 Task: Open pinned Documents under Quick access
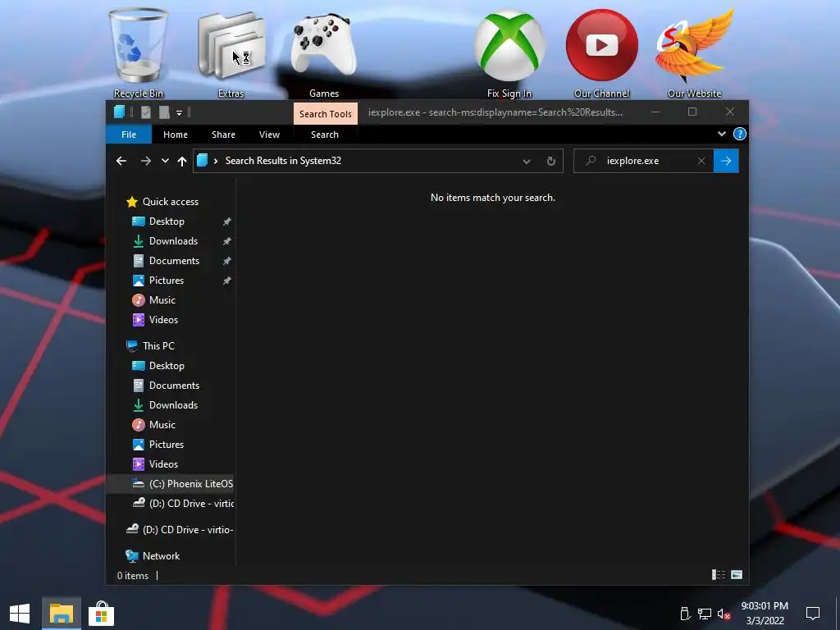tap(174, 261)
